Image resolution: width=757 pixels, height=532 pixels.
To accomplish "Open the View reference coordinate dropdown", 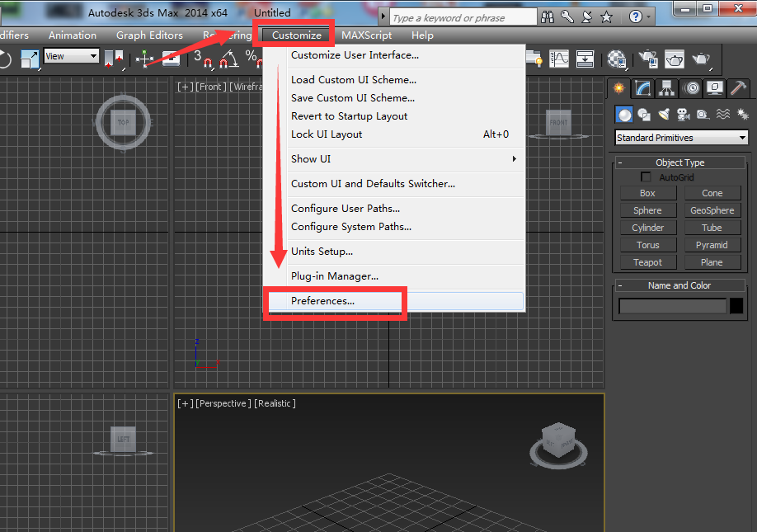I will tap(72, 56).
